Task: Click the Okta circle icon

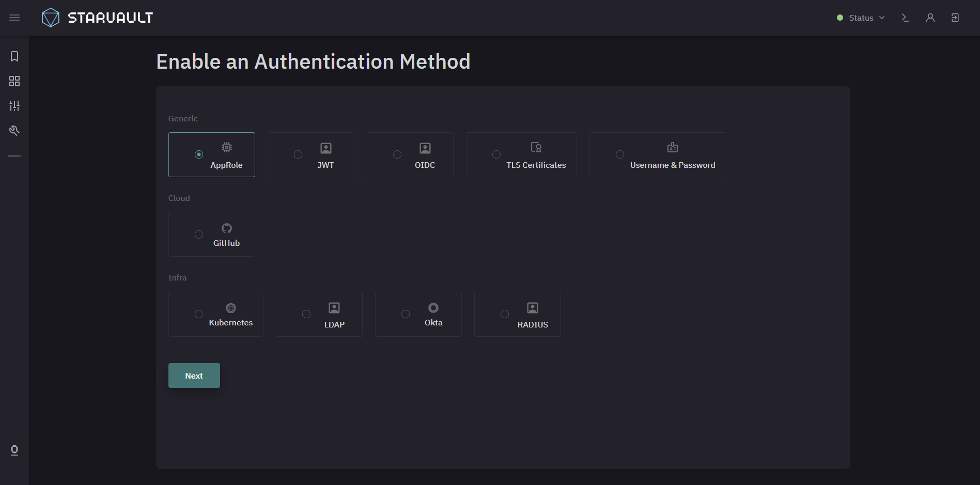Action: 433,308
